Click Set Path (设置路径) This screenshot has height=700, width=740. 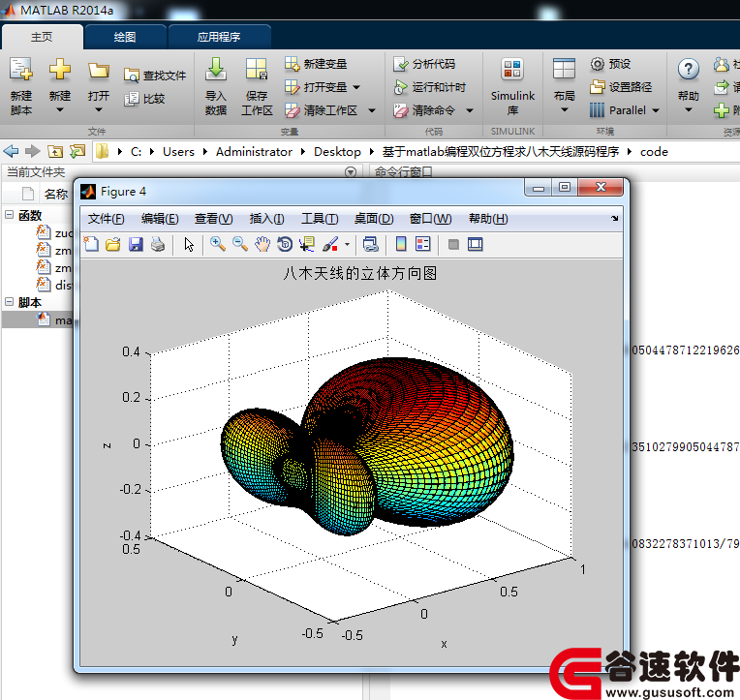[x=621, y=87]
